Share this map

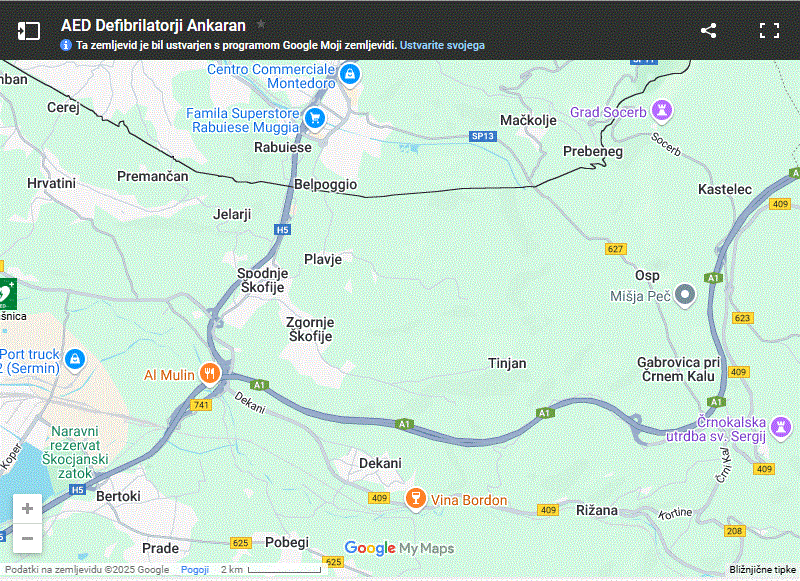pyautogui.click(x=708, y=31)
